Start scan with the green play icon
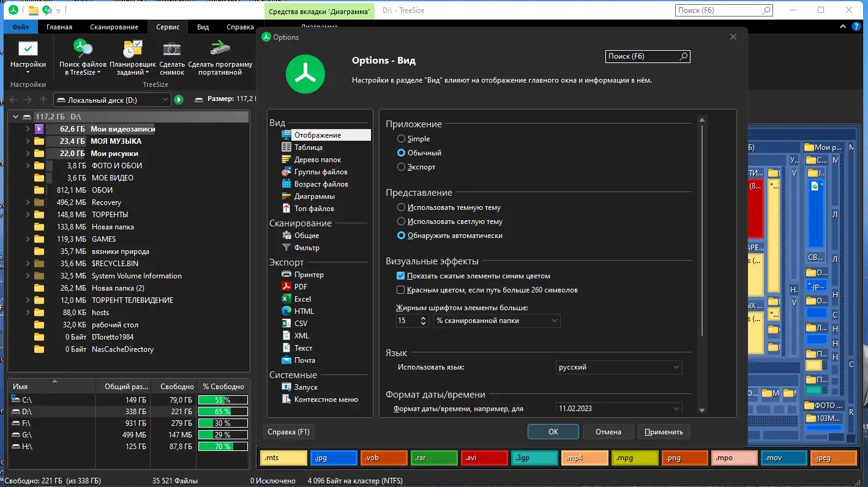The image size is (868, 487). [x=179, y=100]
